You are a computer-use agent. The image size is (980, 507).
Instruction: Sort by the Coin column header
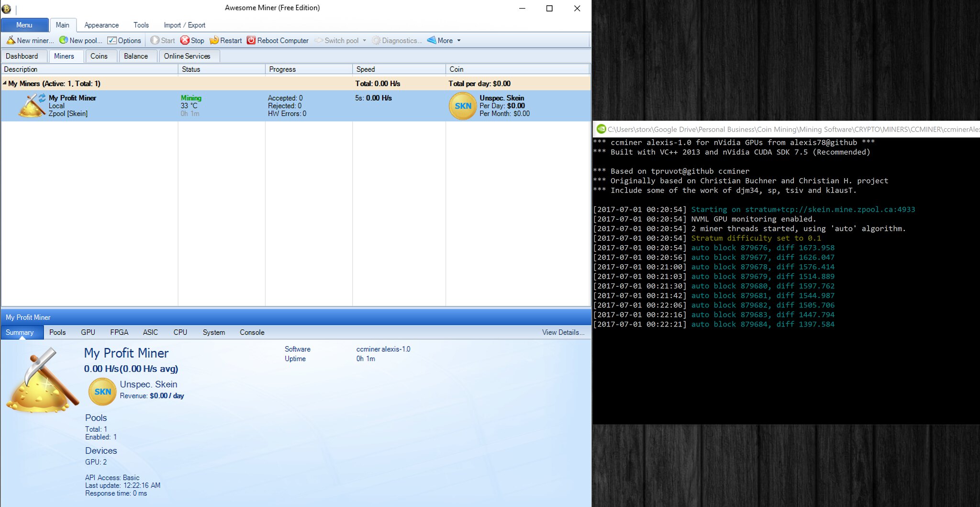click(518, 69)
